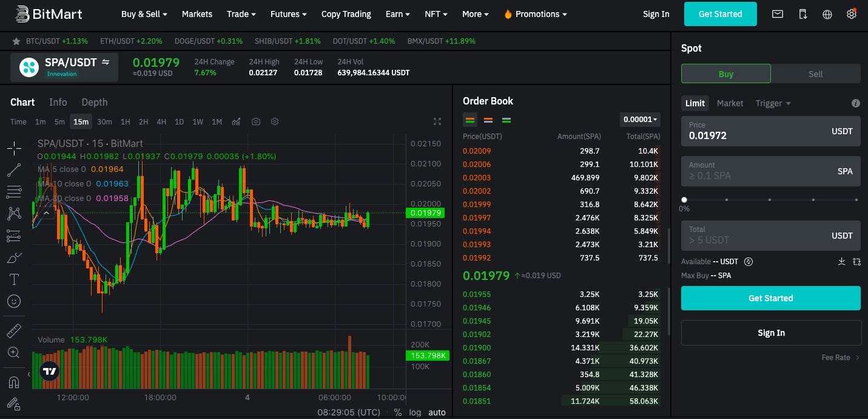
Task: Toggle log scale on chart
Action: [415, 412]
